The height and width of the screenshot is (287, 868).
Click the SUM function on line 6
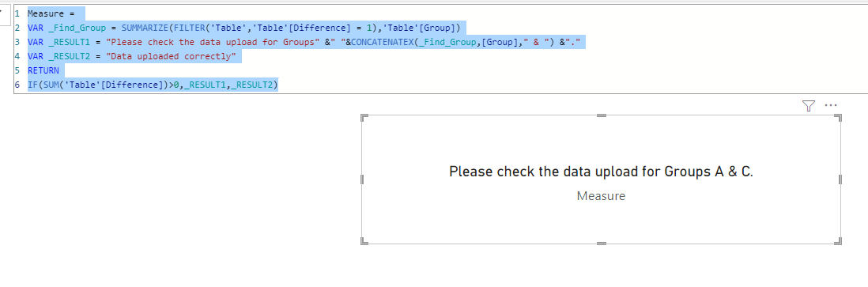51,85
